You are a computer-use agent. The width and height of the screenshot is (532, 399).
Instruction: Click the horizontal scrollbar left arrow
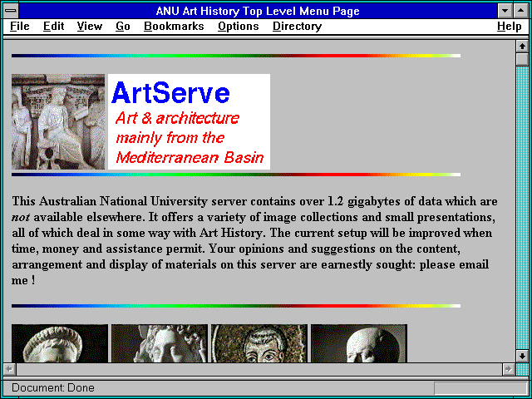(x=10, y=369)
